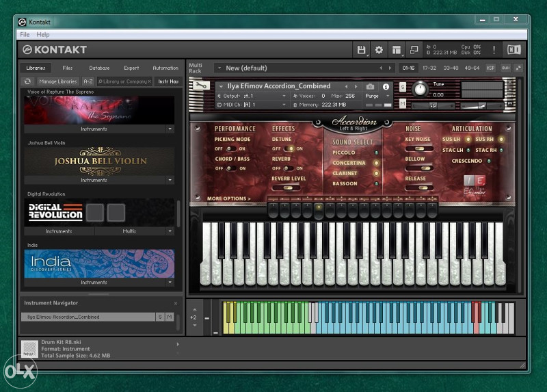Screen dimensions: 547x392
Task: Toggle the Instr Nav button
Action: pos(168,81)
